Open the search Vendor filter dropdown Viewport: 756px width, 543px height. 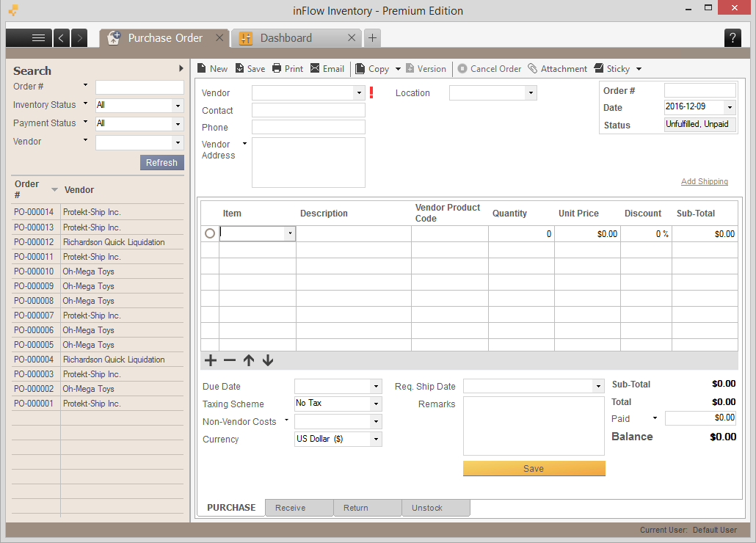pos(178,142)
